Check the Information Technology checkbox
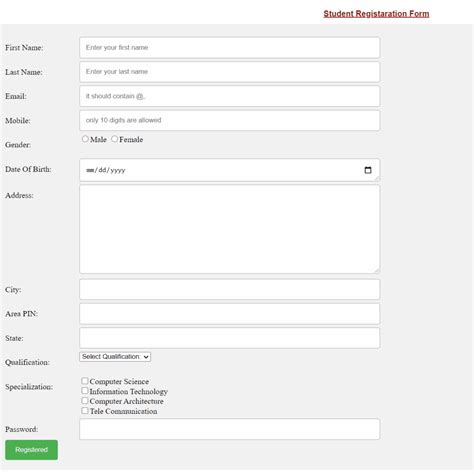Screen dimensions: 474x474 (85, 391)
